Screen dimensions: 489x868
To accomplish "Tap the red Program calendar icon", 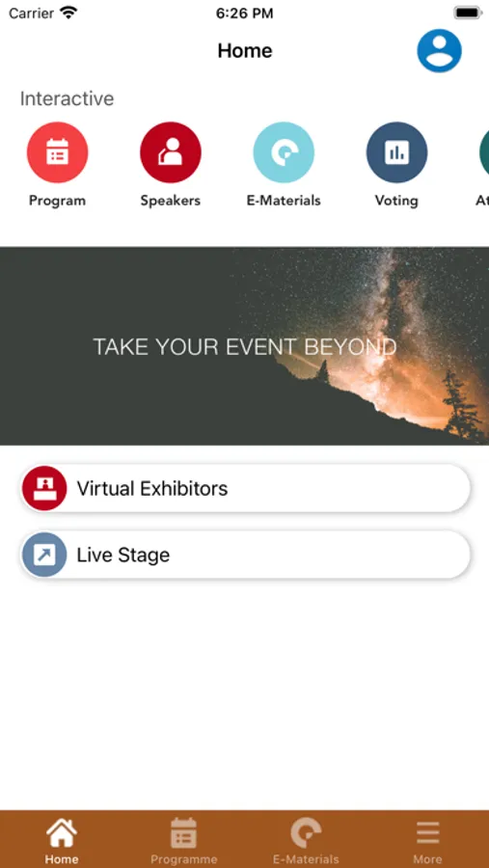I will coord(58,152).
